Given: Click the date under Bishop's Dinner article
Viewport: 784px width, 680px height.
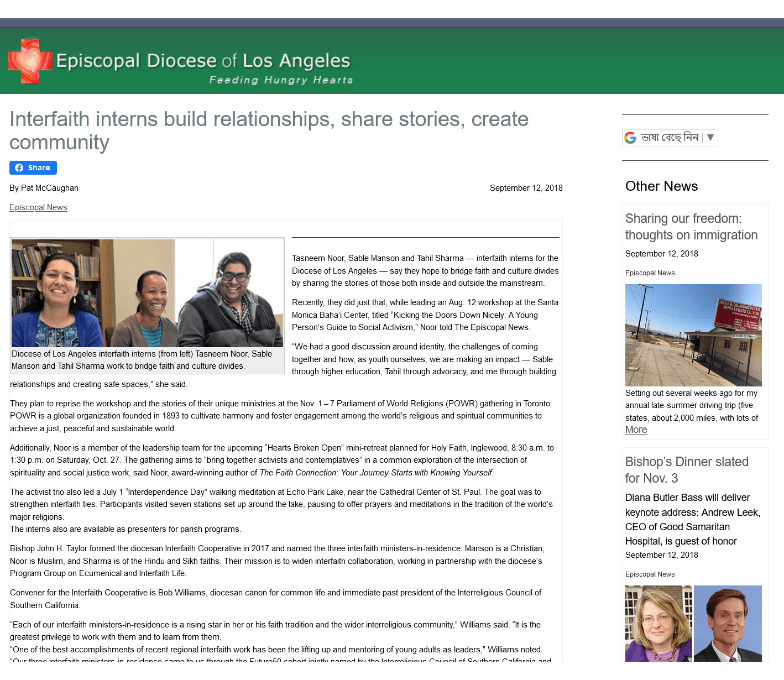Looking at the screenshot, I should (661, 555).
